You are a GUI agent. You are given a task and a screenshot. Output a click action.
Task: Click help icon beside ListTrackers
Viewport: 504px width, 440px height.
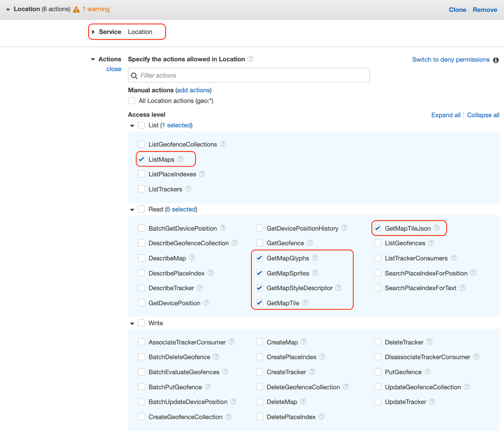[x=188, y=189]
